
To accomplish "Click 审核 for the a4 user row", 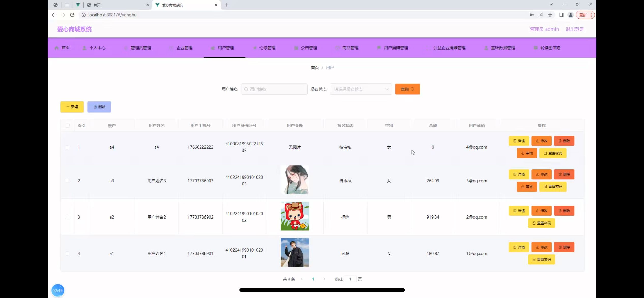I will coord(527,153).
